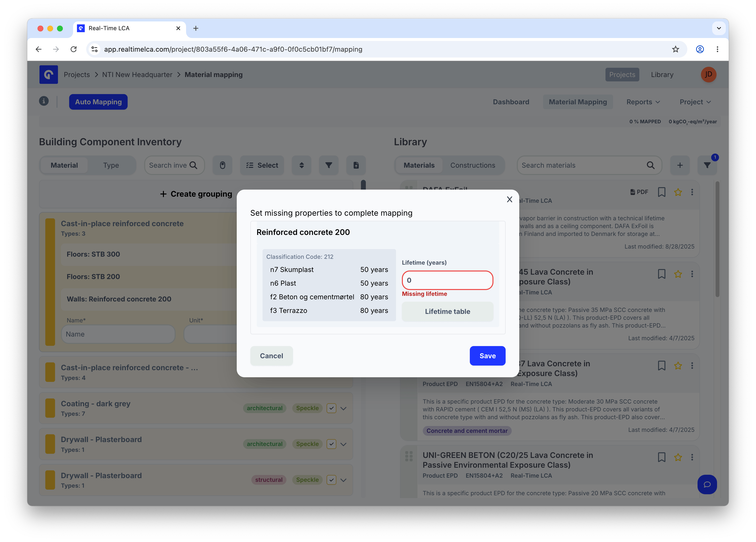Open the Chrome three-dot menu
Screen dimensions: 756x542
(x=717, y=49)
